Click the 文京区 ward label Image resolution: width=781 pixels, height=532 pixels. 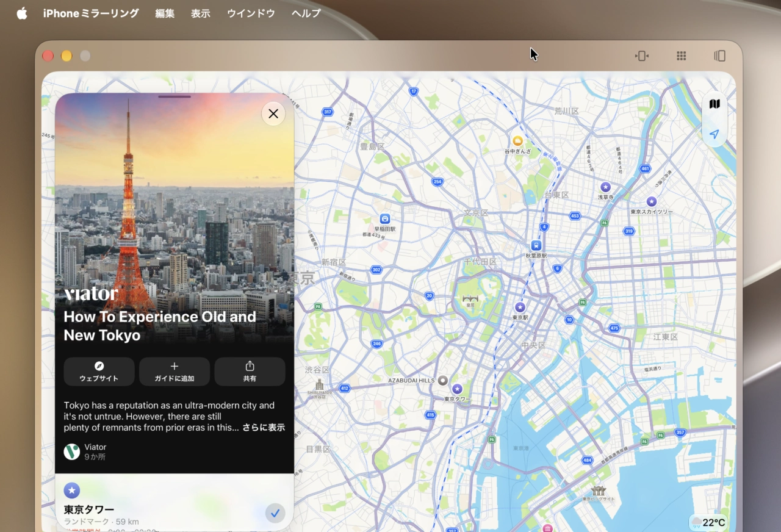pos(477,214)
